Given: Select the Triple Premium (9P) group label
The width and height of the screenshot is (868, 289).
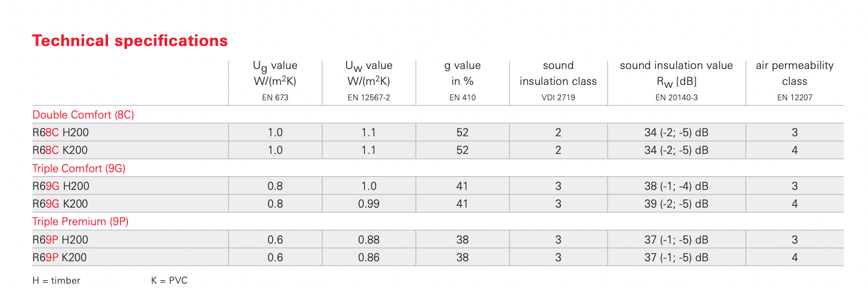Looking at the screenshot, I should point(80,222).
